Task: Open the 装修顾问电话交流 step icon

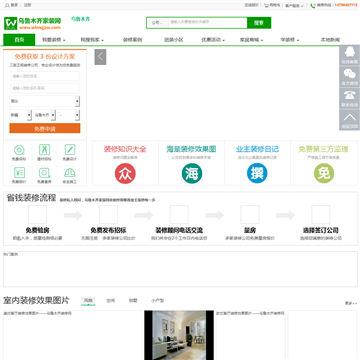Action: 179,214
